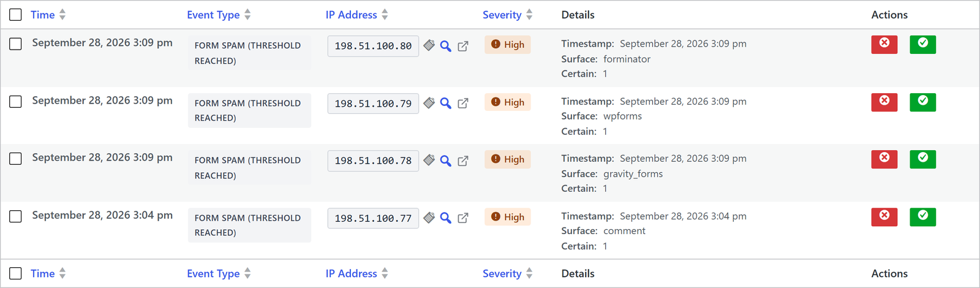Screen dimensions: 980x288
Task: Select the row with IP 198.51.100.79
Action: (x=15, y=101)
